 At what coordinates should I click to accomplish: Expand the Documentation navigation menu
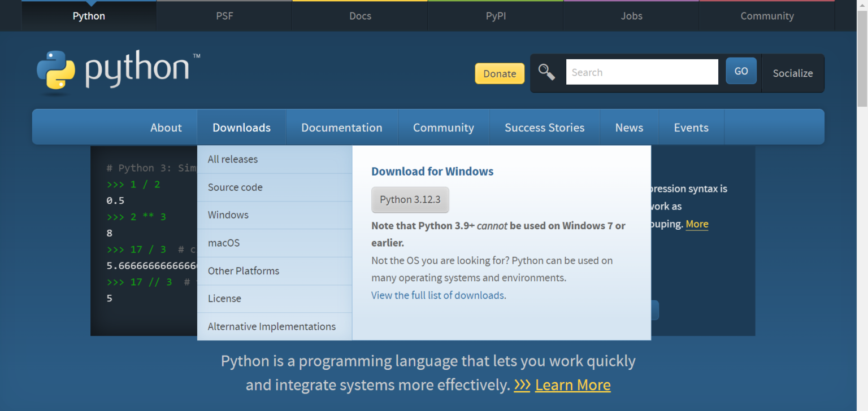341,128
